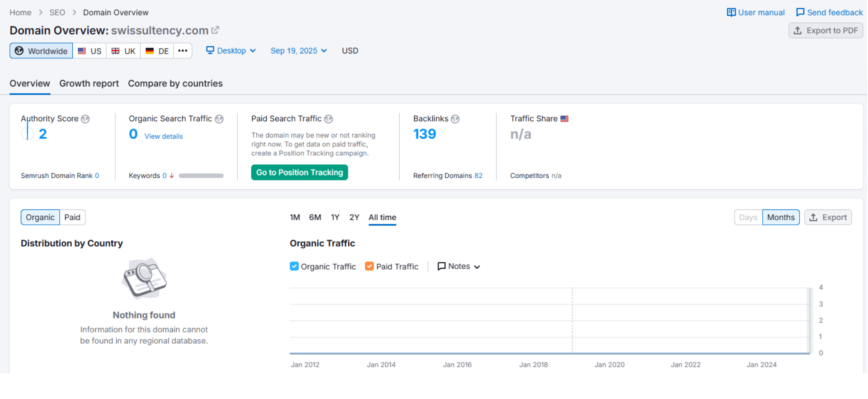Select the Worldwide database button
Image resolution: width=868 pixels, height=399 pixels.
41,51
